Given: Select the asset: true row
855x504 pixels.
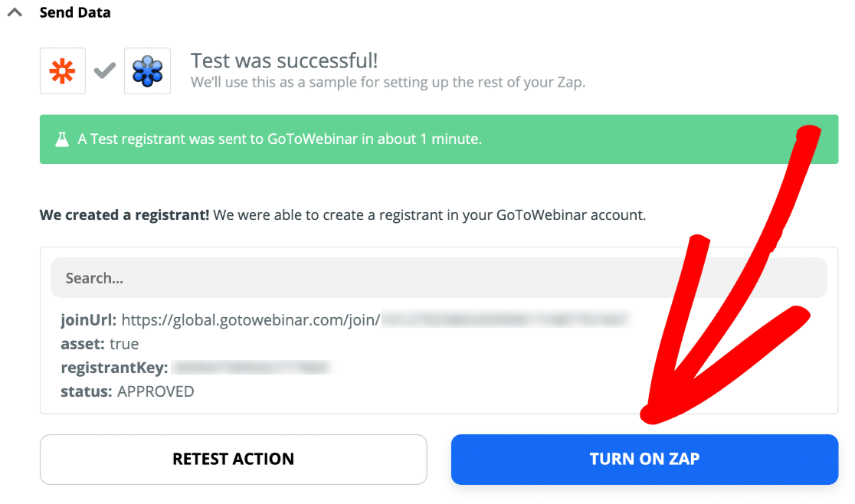Looking at the screenshot, I should tap(100, 344).
